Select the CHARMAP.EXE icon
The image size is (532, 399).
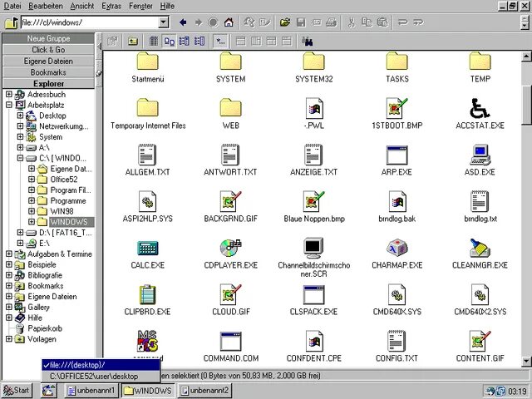(x=397, y=248)
